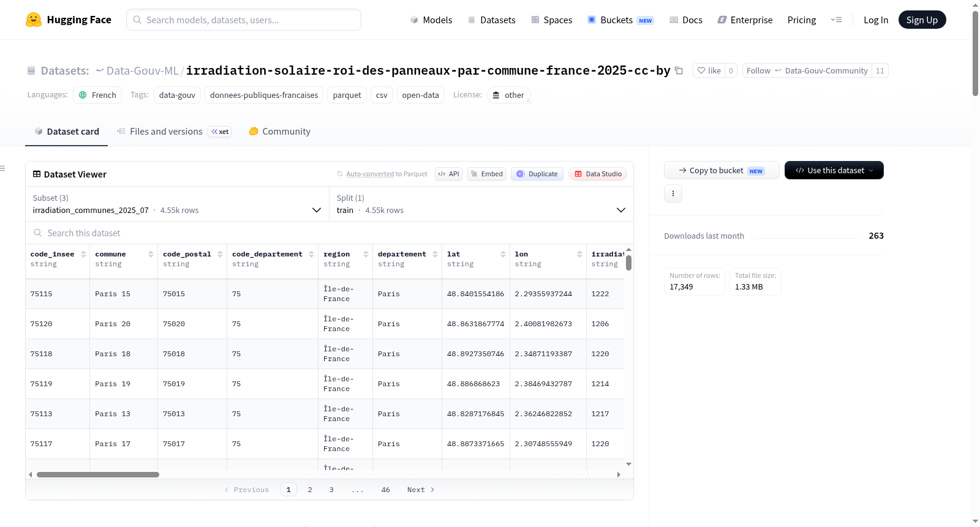Click the like count 0 badge
Viewport: 980px width, 527px height.
[731, 70]
